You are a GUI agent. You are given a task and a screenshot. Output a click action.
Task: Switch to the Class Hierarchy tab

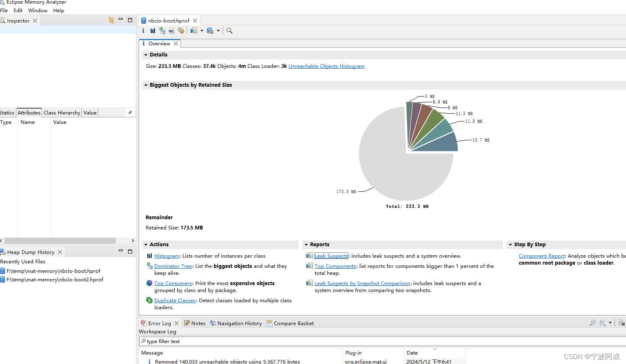click(61, 112)
